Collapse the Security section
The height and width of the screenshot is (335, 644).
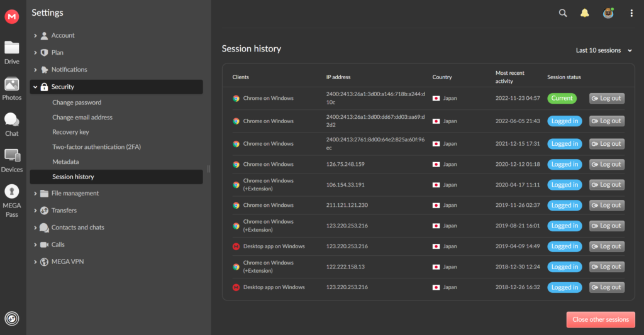[x=63, y=87]
